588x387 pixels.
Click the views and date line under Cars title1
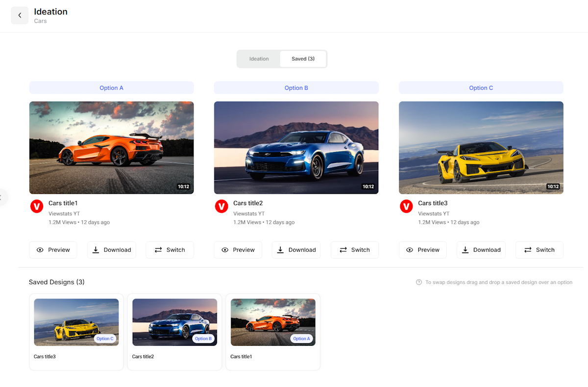(79, 222)
